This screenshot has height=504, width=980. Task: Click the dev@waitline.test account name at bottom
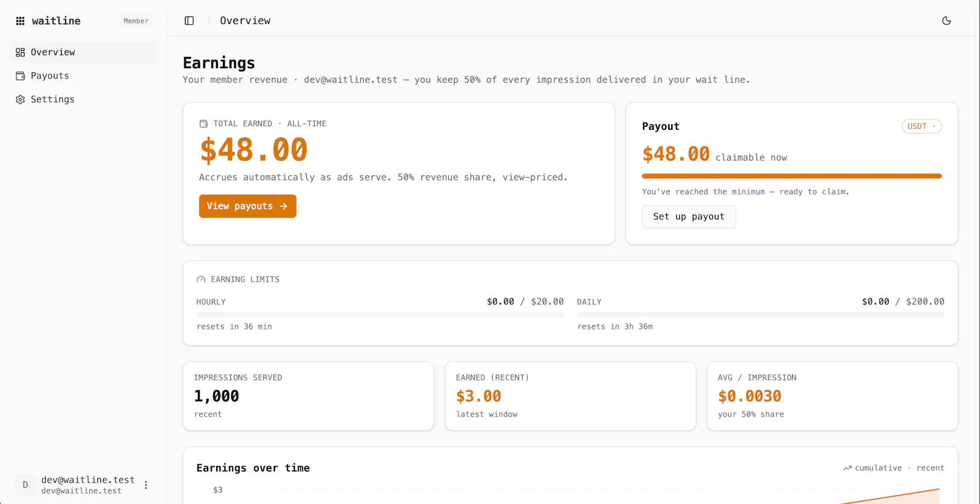pos(88,480)
